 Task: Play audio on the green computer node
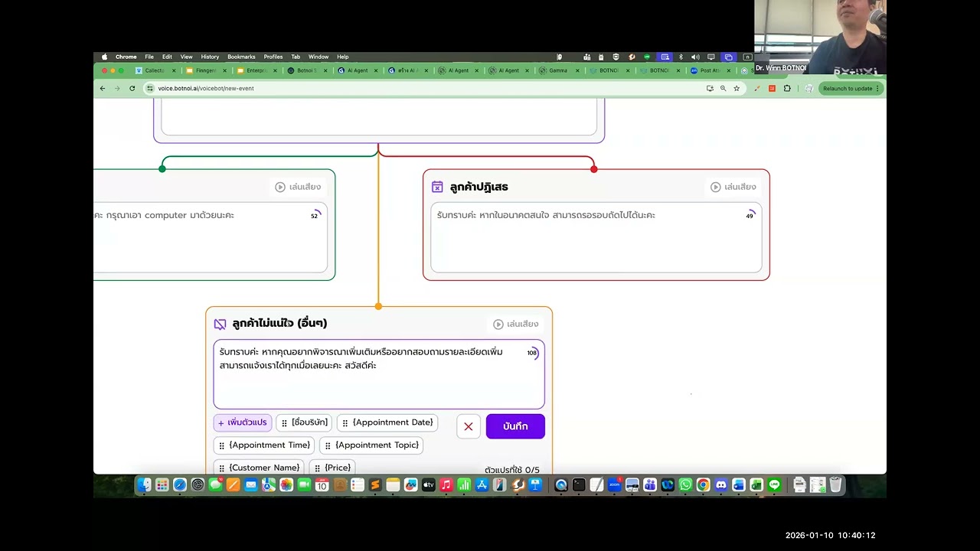(299, 187)
